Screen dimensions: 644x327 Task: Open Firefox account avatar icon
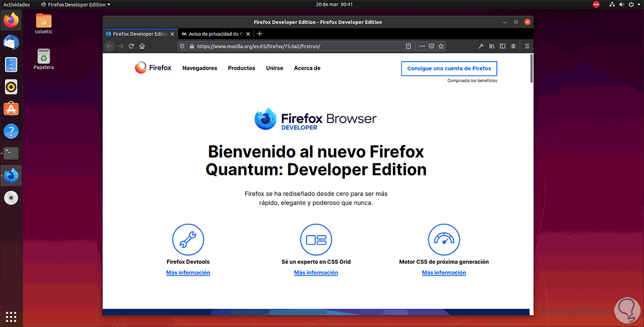tap(514, 46)
